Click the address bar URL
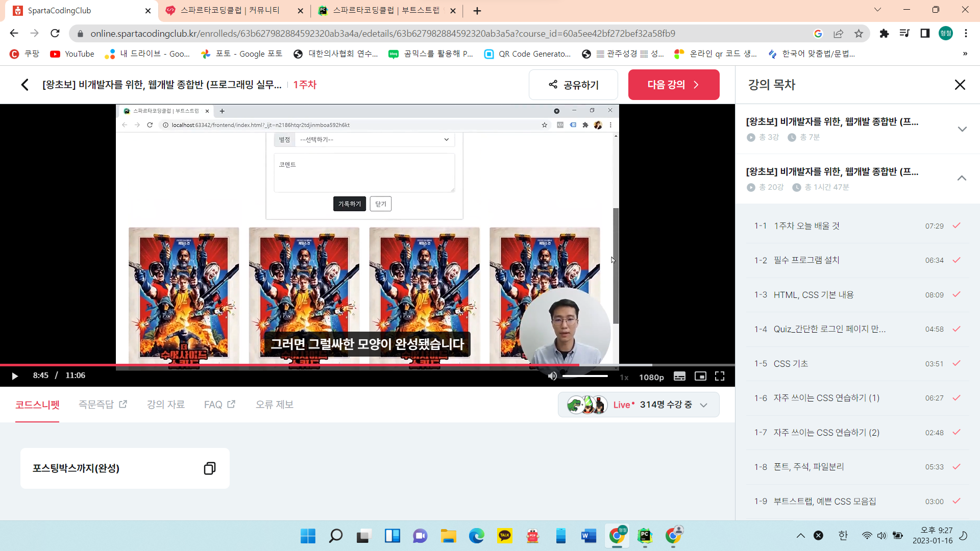The height and width of the screenshot is (551, 980). 383,33
